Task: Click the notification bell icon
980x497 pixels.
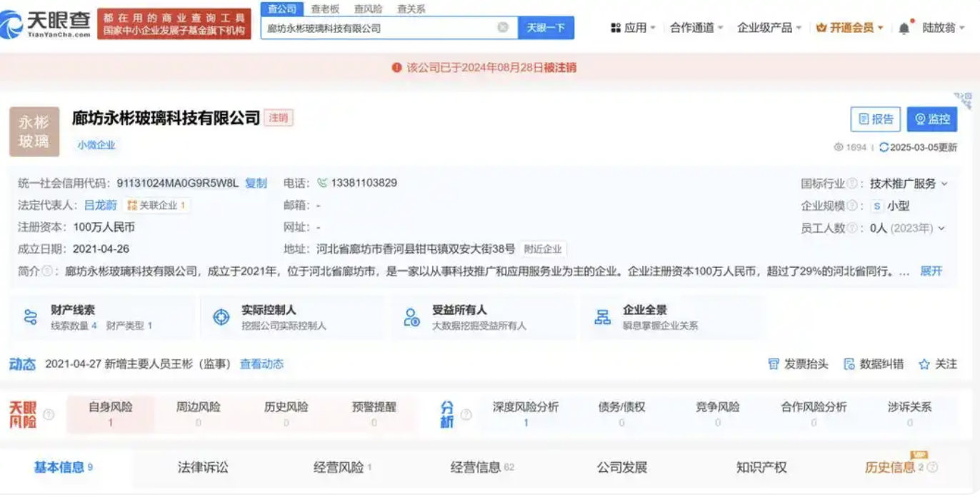Action: pyautogui.click(x=904, y=28)
